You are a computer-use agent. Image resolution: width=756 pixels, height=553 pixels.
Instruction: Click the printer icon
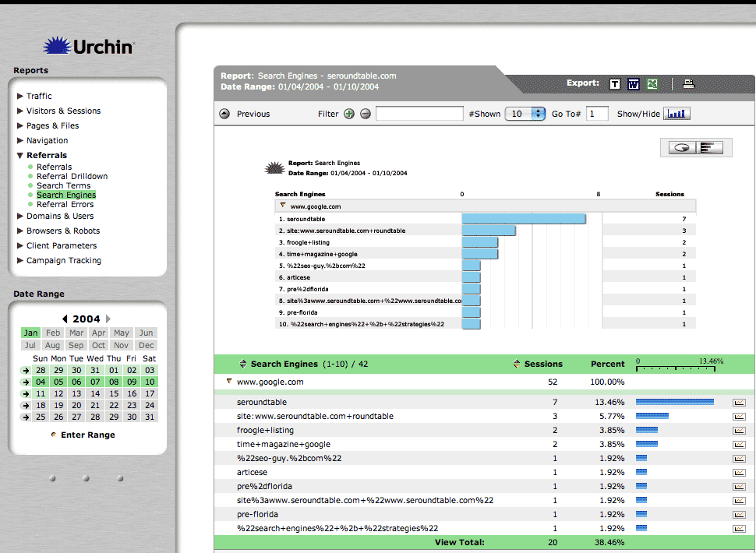pyautogui.click(x=689, y=84)
